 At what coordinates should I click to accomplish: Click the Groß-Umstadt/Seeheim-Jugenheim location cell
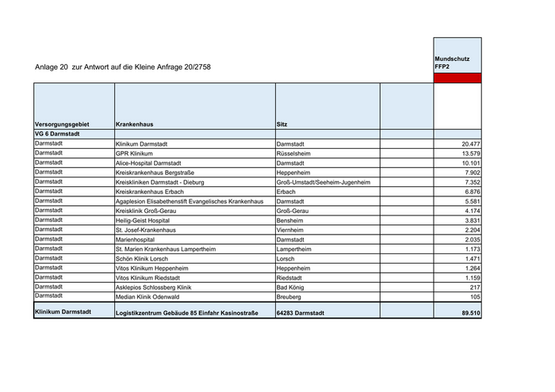323,182
